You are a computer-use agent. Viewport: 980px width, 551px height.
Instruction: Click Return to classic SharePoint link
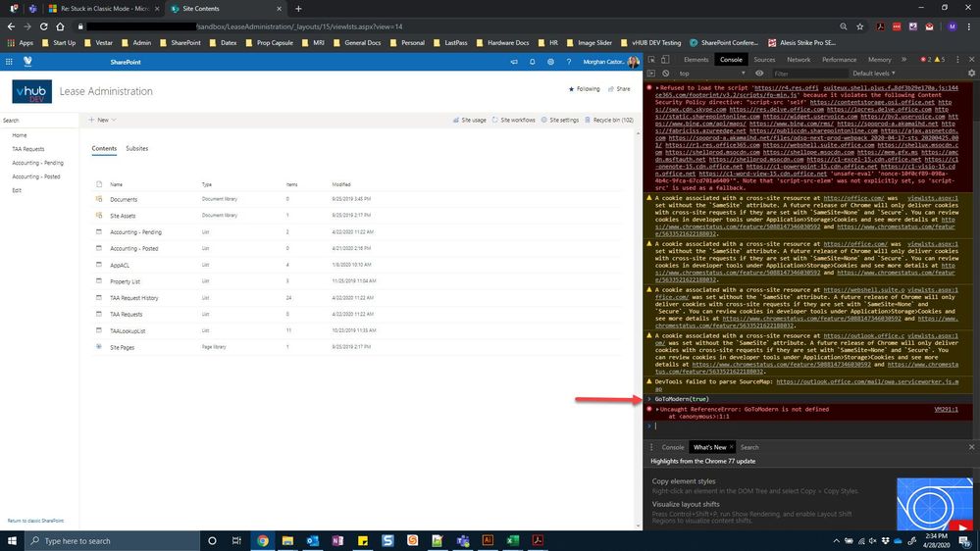pos(35,521)
